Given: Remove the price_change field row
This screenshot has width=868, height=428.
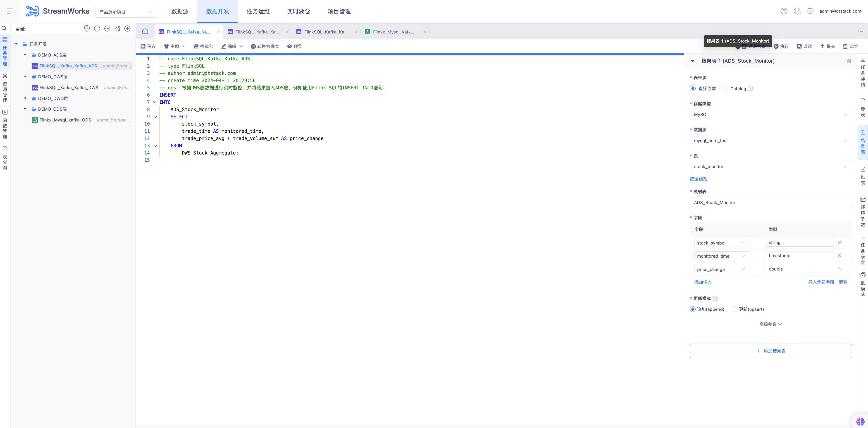Looking at the screenshot, I should point(840,269).
